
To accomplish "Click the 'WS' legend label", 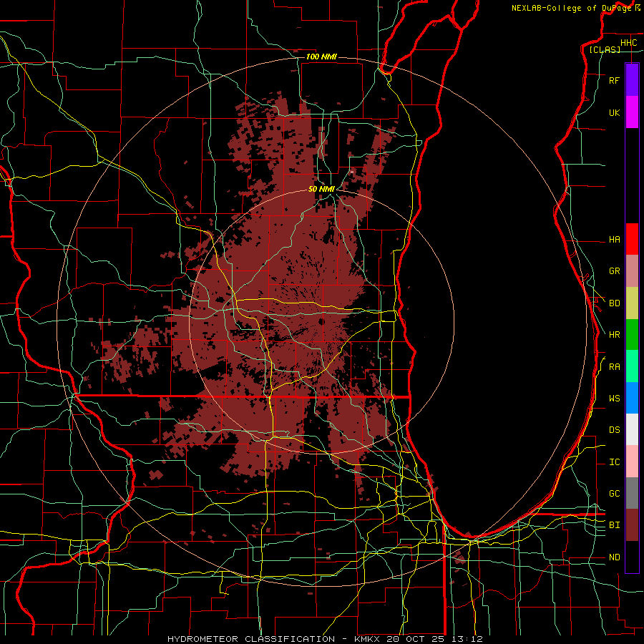I will (x=614, y=399).
